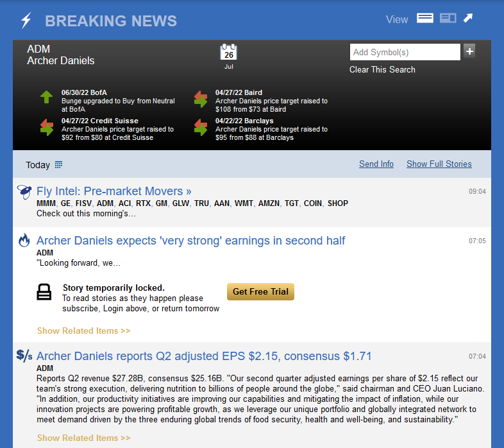504x448 pixels.
Task: Click the MMM ticker symbol
Action: click(46, 203)
